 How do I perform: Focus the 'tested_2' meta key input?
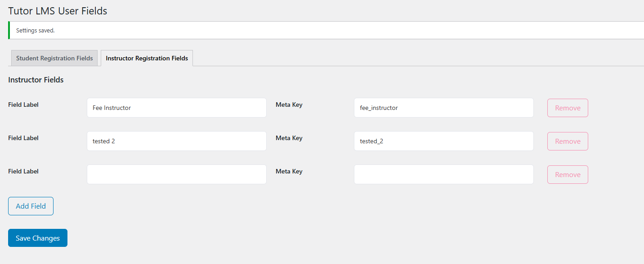click(443, 141)
